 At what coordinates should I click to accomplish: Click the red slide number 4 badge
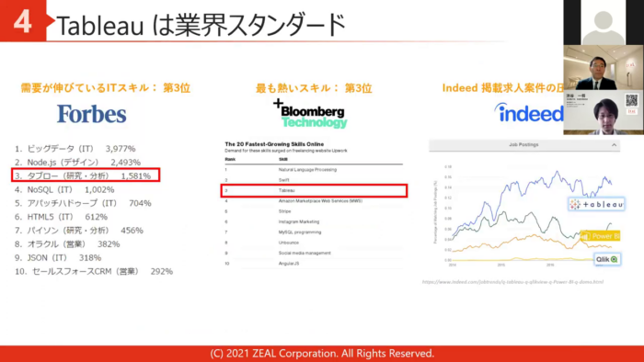coord(23,21)
